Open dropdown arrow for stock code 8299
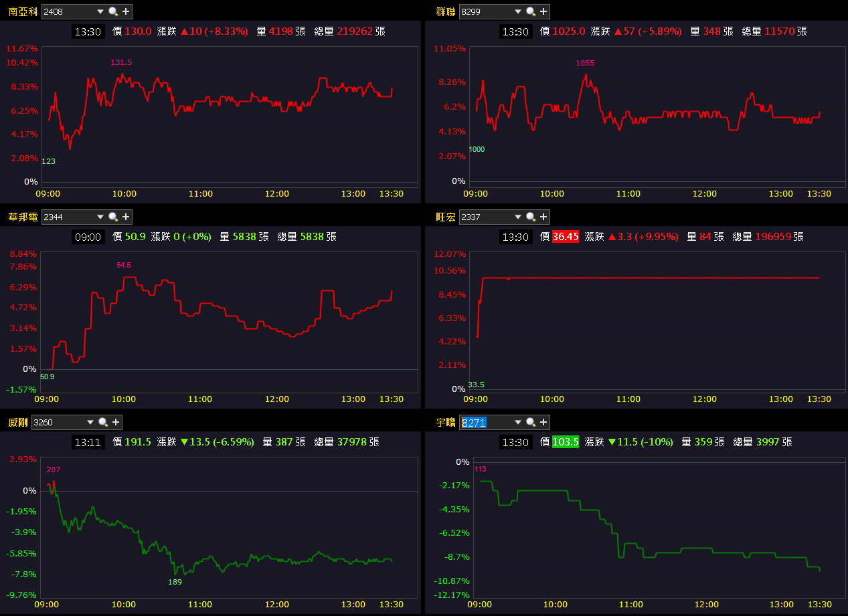Image resolution: width=848 pixels, height=616 pixels. 517,11
